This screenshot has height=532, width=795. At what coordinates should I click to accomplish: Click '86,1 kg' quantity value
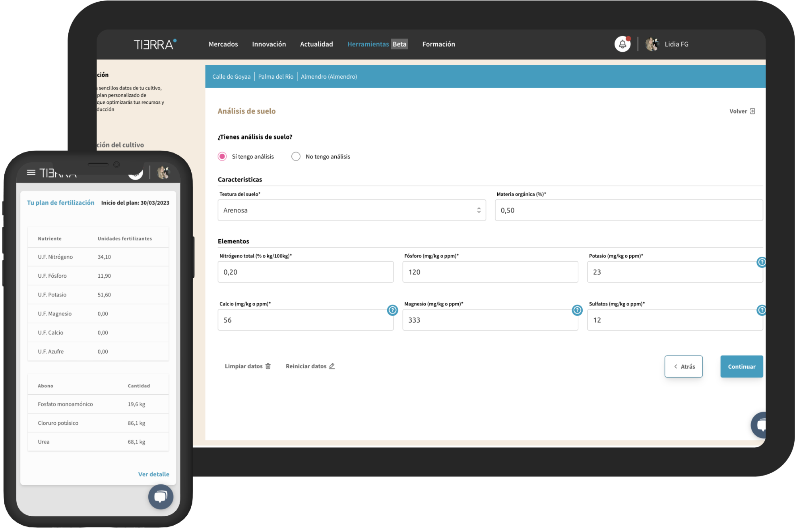136,423
